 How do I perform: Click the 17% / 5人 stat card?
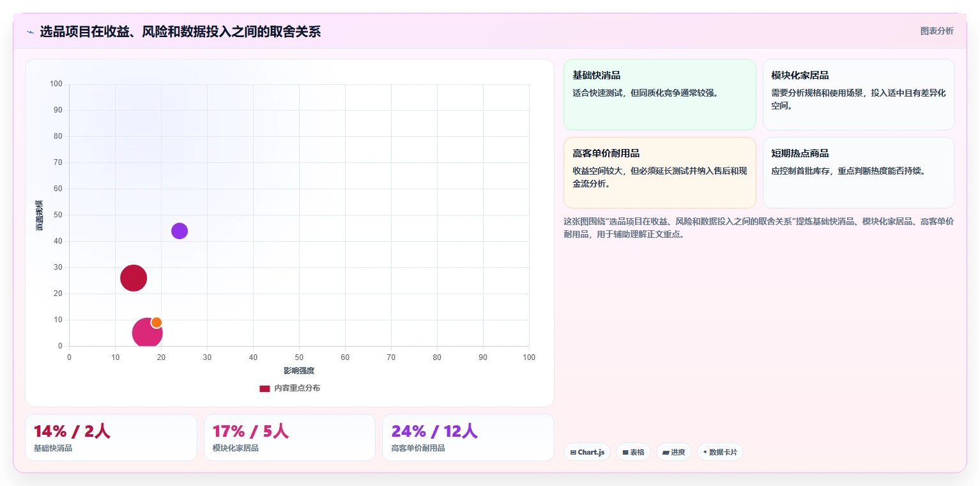[289, 437]
